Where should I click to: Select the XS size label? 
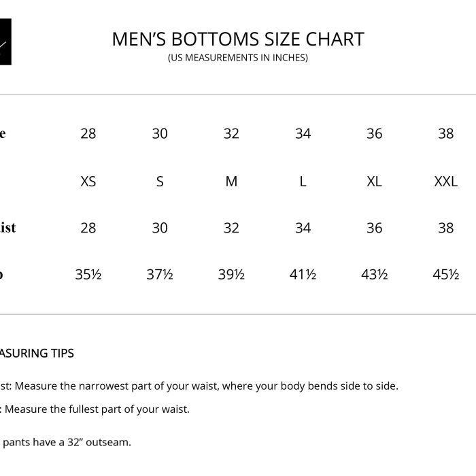point(88,182)
